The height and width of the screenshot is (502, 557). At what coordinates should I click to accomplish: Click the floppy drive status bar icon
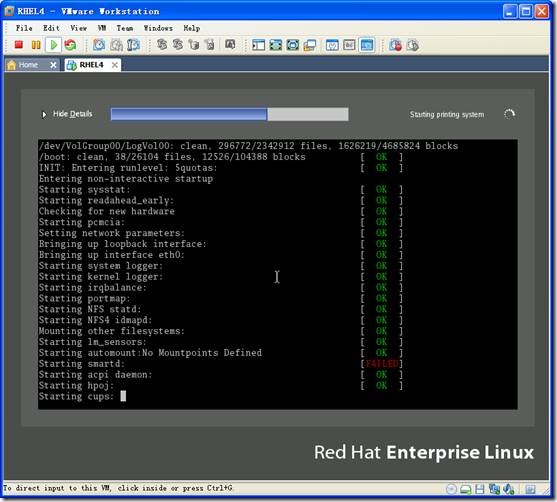480,489
